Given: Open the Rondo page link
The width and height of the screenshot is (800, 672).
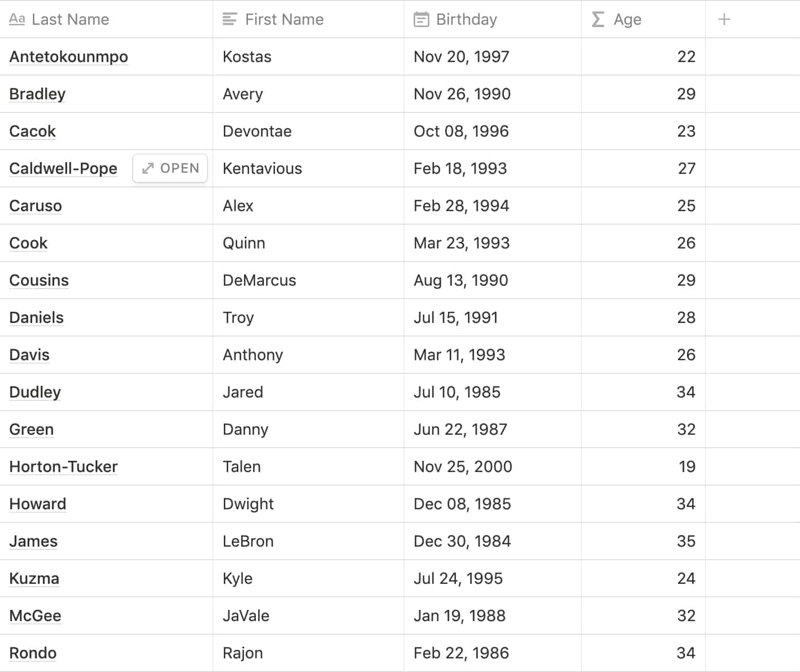Looking at the screenshot, I should [32, 653].
